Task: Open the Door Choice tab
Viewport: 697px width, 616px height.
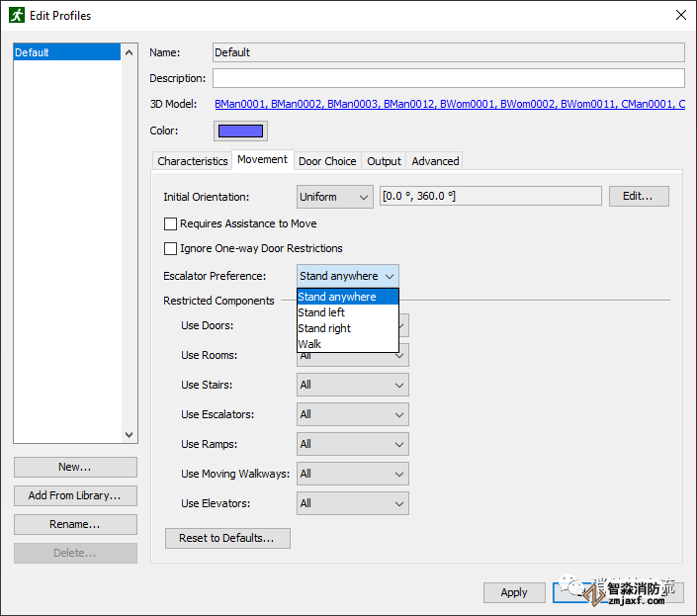Action: point(327,161)
